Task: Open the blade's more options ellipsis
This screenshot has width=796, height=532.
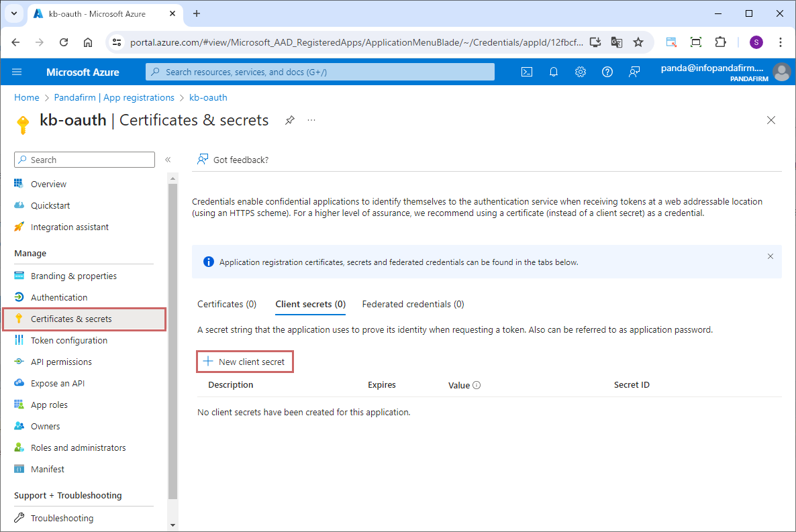Action: pyautogui.click(x=311, y=120)
